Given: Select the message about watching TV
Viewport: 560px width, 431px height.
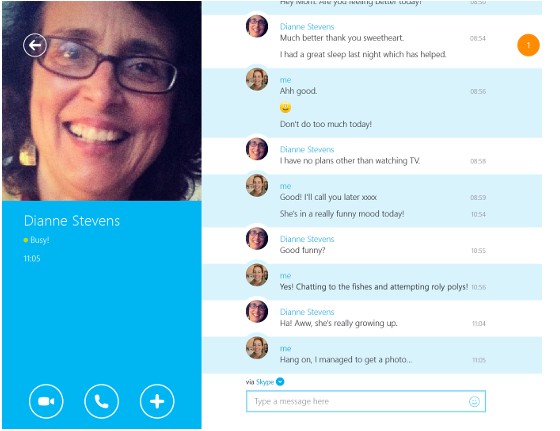Looking at the screenshot, I should (x=350, y=161).
